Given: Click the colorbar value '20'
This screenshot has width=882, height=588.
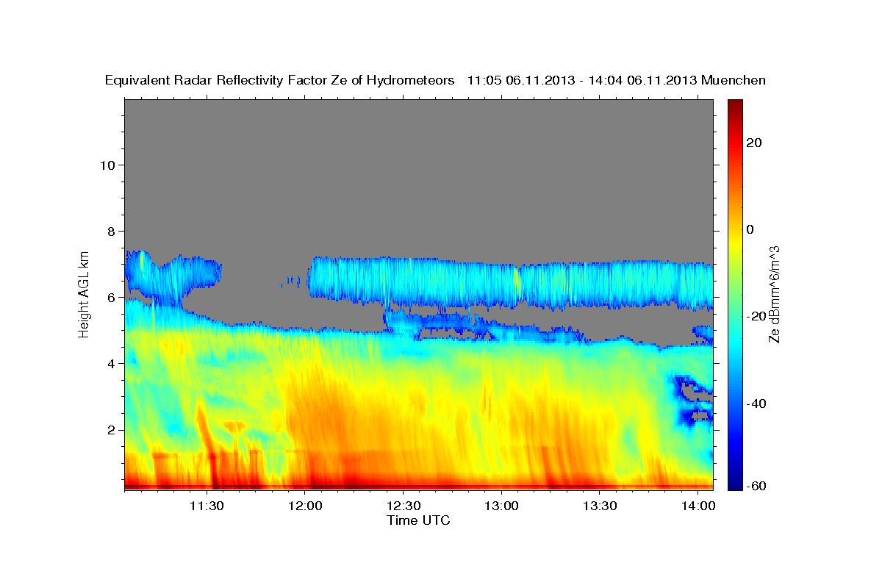Looking at the screenshot, I should pyautogui.click(x=755, y=143).
